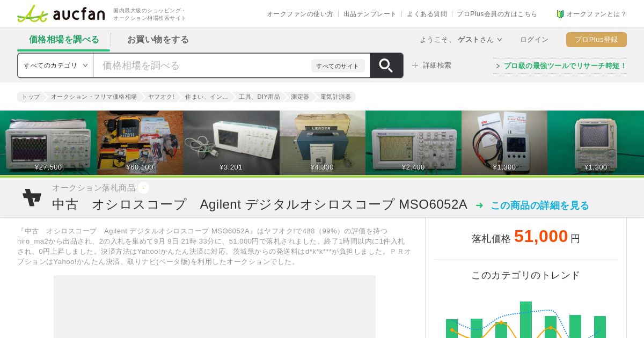The height and width of the screenshot is (338, 644).
Task: Click the tallest green bar in trend chart
Action: coord(526,320)
